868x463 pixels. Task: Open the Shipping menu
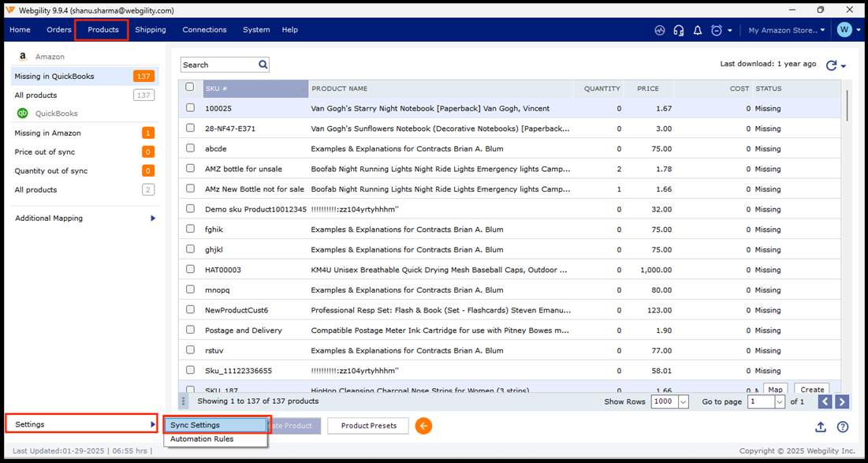pyautogui.click(x=150, y=30)
